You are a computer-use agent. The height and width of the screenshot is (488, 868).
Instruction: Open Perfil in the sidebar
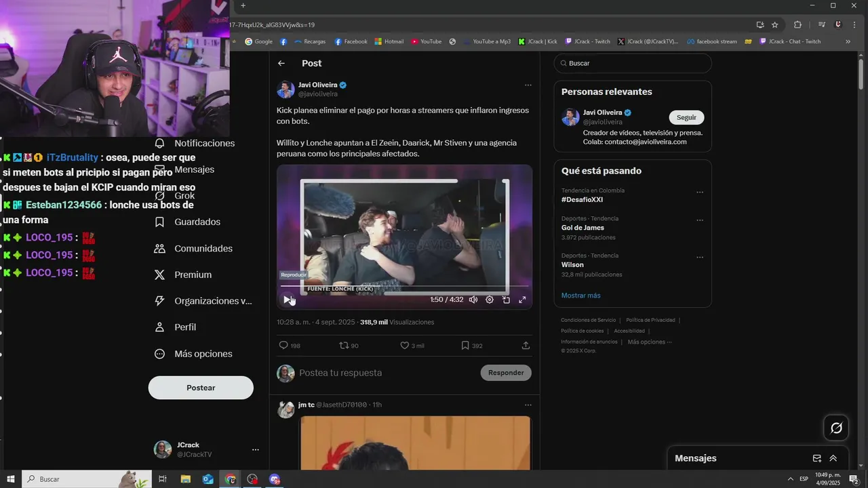click(176, 327)
